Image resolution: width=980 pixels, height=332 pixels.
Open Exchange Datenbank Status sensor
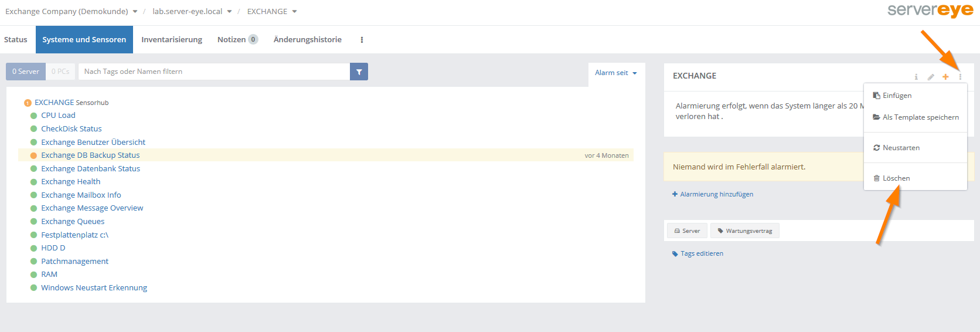(x=91, y=169)
